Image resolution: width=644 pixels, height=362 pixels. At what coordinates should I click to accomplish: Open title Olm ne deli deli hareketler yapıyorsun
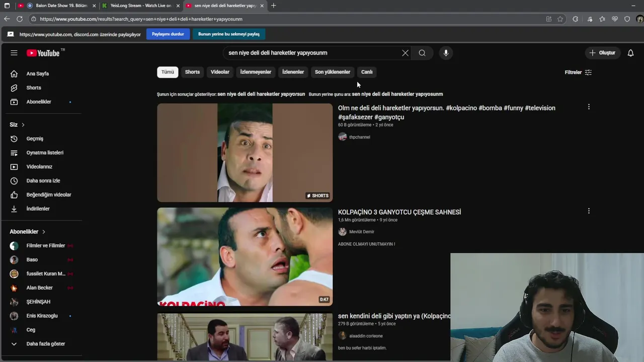447,113
